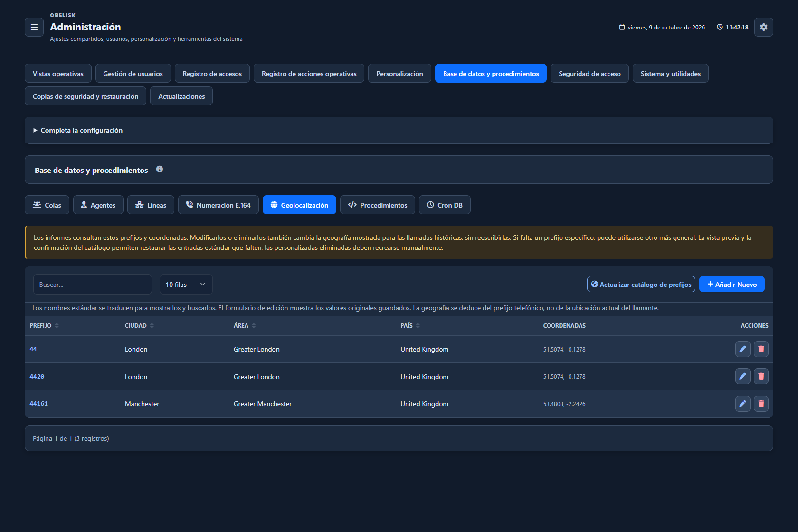The image size is (798, 532).
Task: Open the 10 filas rows dropdown
Action: (186, 285)
